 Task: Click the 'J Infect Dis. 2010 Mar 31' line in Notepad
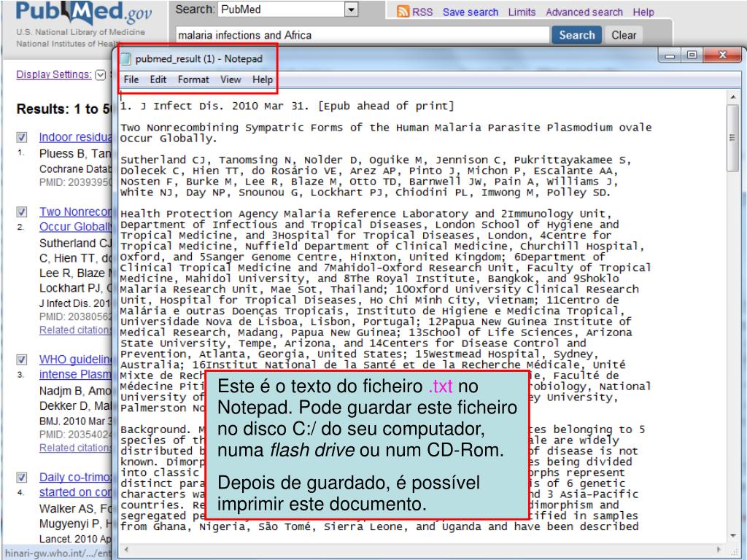coord(287,106)
